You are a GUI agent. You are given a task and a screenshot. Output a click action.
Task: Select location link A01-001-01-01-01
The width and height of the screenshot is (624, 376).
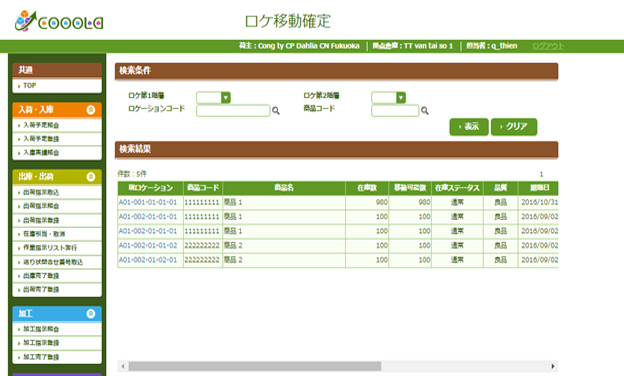pyautogui.click(x=148, y=202)
